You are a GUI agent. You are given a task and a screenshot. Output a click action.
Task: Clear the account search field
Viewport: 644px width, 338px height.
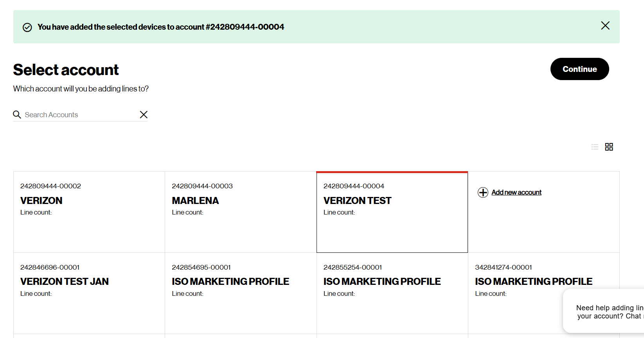point(144,114)
